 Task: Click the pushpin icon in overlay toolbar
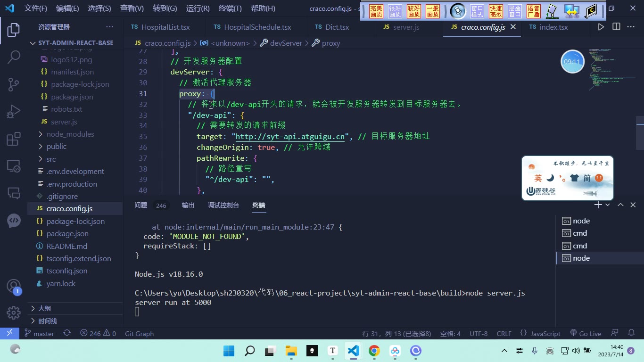coord(458,11)
